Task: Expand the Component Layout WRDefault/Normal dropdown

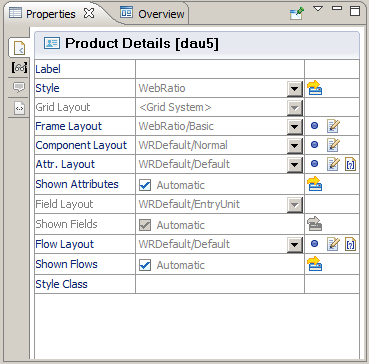Action: [294, 146]
